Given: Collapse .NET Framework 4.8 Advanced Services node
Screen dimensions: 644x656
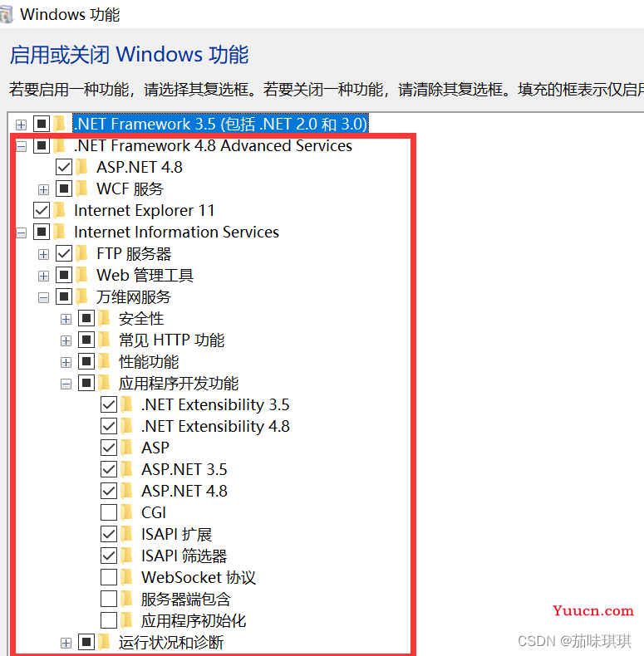Looking at the screenshot, I should [21, 146].
